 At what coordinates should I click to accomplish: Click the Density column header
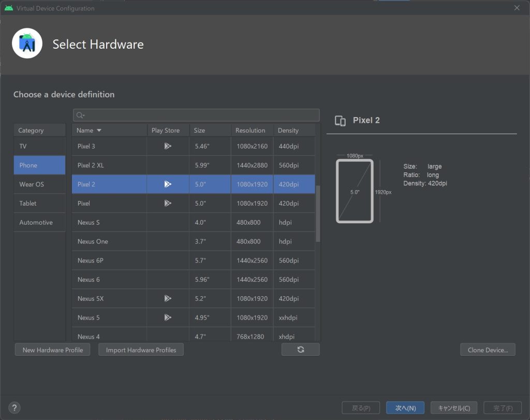coord(294,130)
